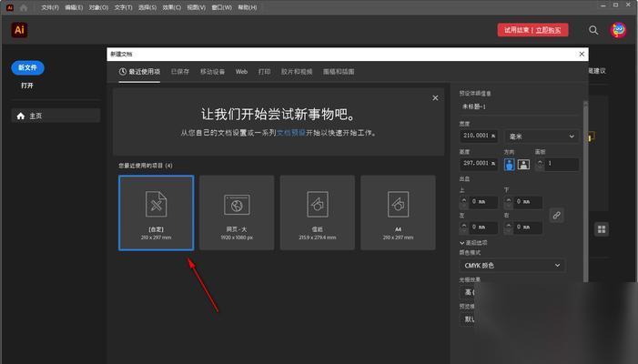Click the grid view icon
The width and height of the screenshot is (638, 364).
pyautogui.click(x=602, y=229)
